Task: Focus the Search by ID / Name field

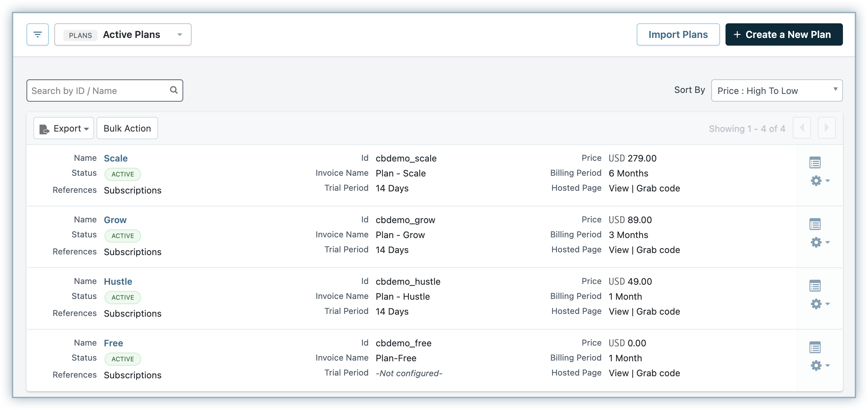Action: click(x=98, y=90)
